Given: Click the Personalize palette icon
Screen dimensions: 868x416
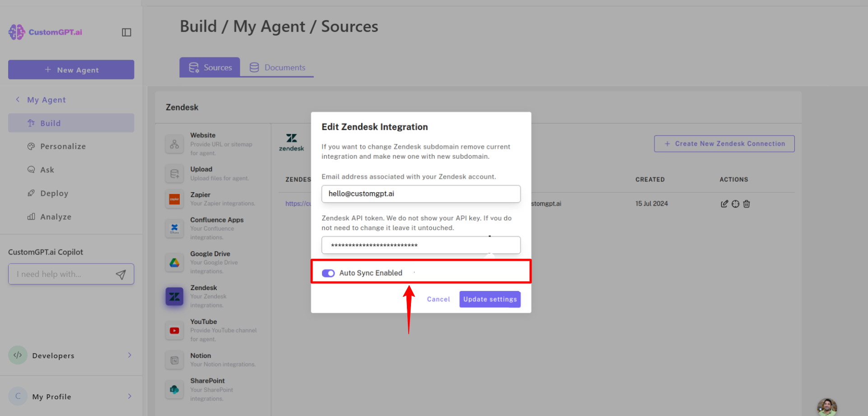Looking at the screenshot, I should click(31, 146).
